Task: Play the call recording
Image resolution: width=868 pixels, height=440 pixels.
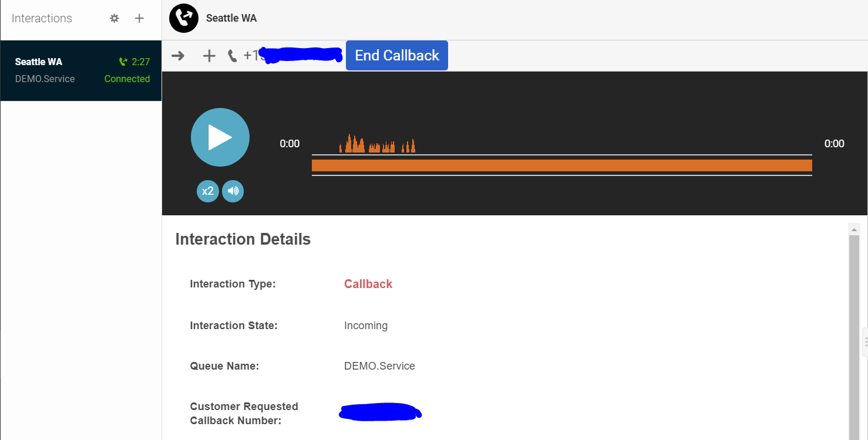Action: tap(220, 137)
